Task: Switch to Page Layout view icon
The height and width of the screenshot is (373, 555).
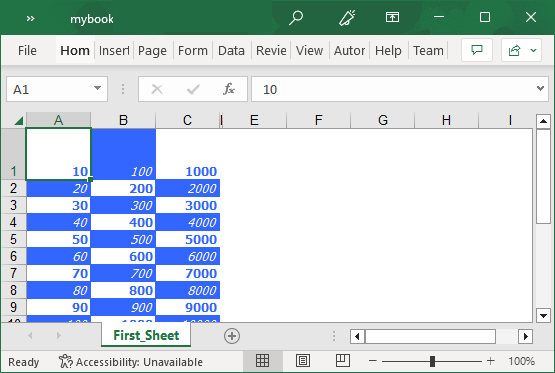Action: tap(303, 361)
